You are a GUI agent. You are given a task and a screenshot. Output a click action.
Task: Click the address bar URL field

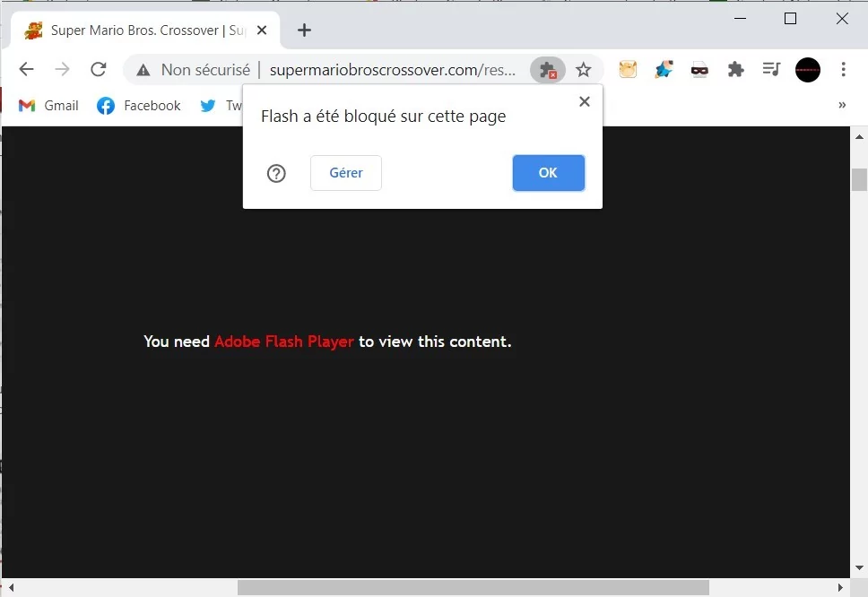tap(393, 70)
